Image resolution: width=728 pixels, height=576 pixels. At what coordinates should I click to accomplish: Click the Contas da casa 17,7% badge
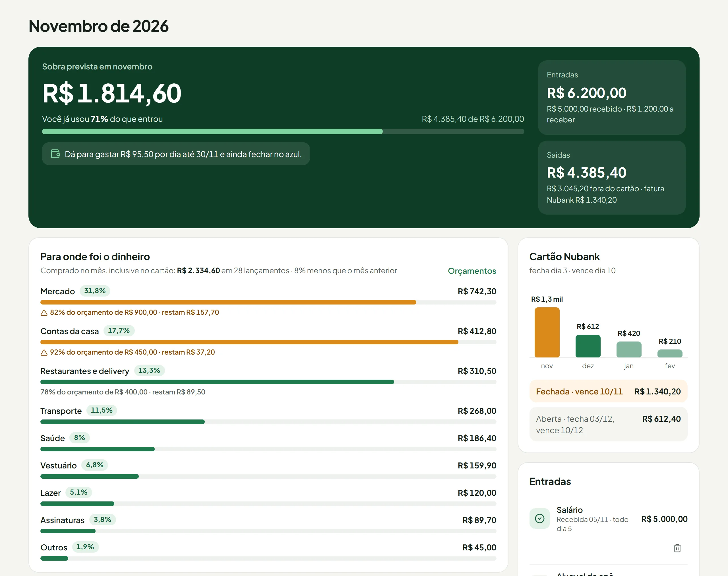119,330
